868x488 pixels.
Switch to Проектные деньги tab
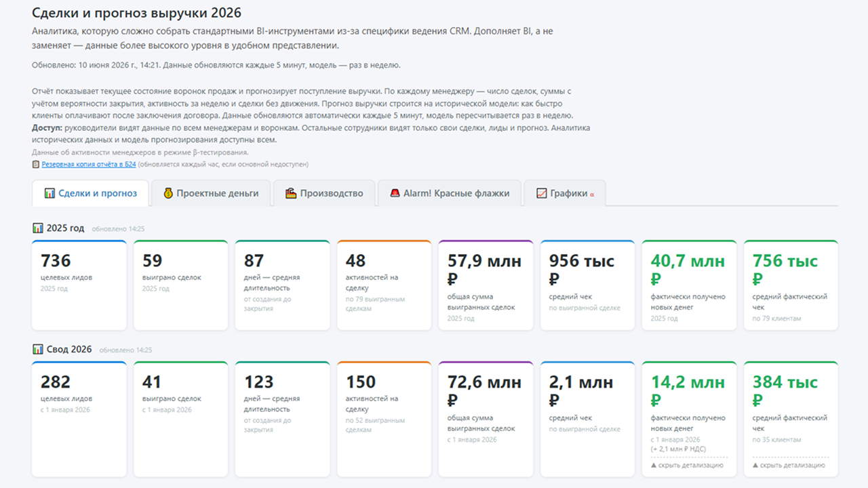211,193
